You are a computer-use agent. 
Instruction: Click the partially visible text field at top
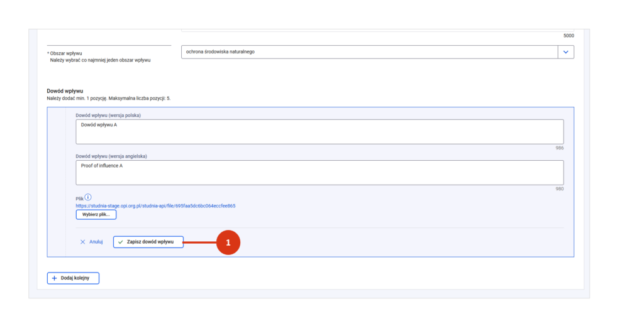(377, 30)
